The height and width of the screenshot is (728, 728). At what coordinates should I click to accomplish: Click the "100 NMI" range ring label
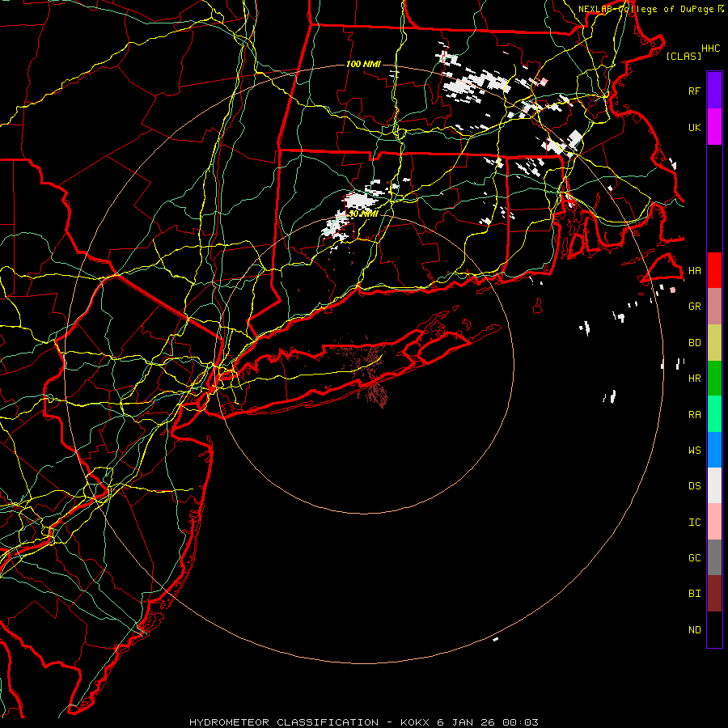point(363,64)
